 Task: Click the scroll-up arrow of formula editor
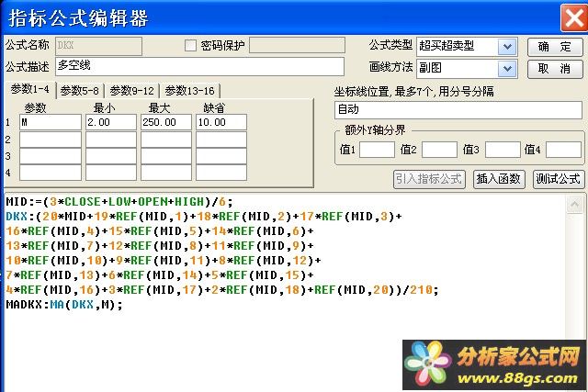(574, 204)
